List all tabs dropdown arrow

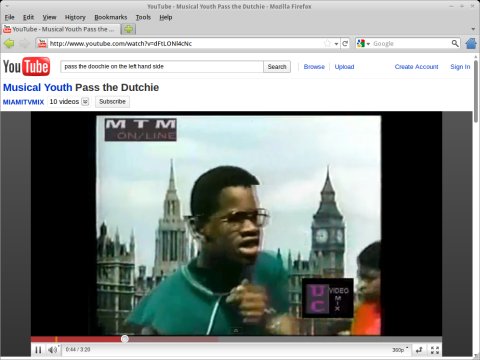(473, 29)
